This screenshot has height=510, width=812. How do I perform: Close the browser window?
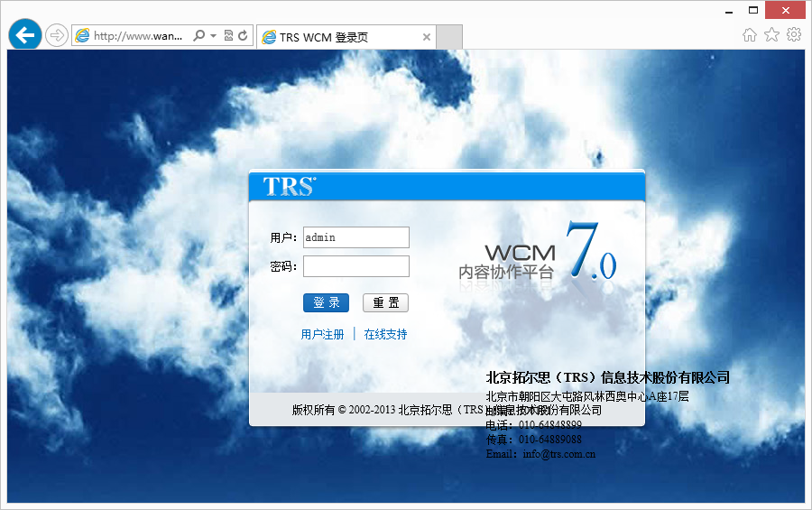[x=786, y=10]
